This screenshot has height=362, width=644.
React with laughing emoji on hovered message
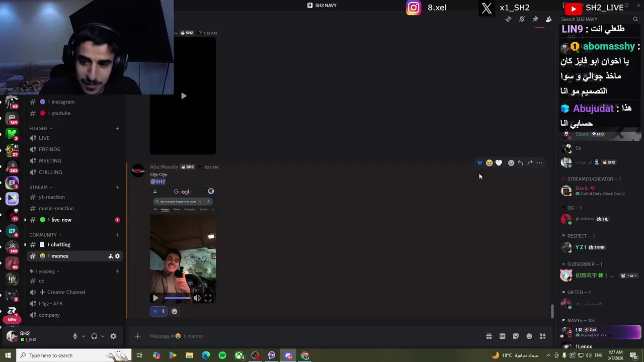click(489, 163)
